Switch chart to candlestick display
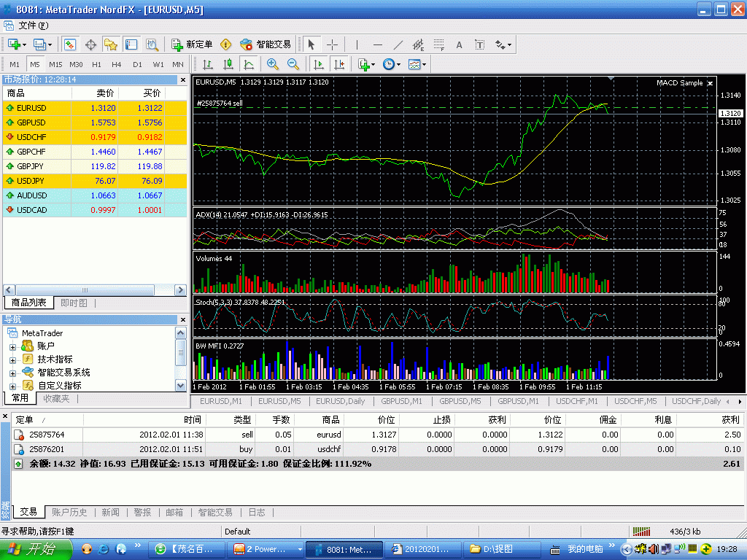Image resolution: width=747 pixels, height=560 pixels. click(228, 64)
